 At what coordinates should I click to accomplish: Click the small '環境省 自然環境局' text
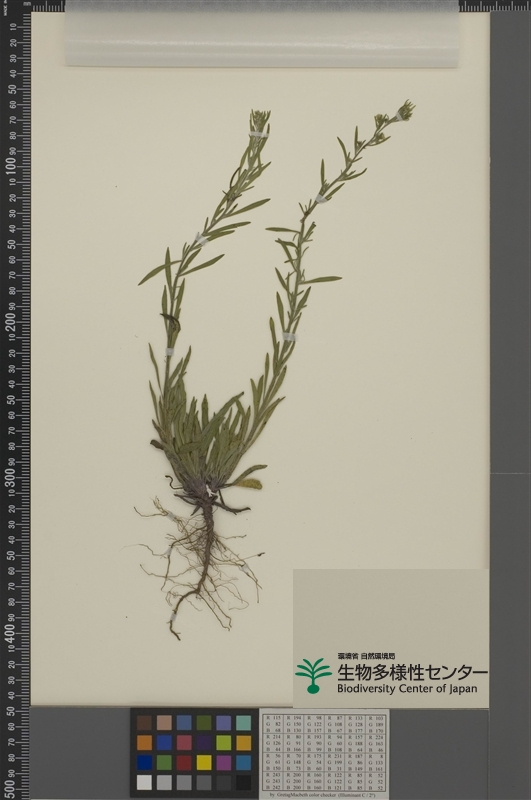point(366,656)
